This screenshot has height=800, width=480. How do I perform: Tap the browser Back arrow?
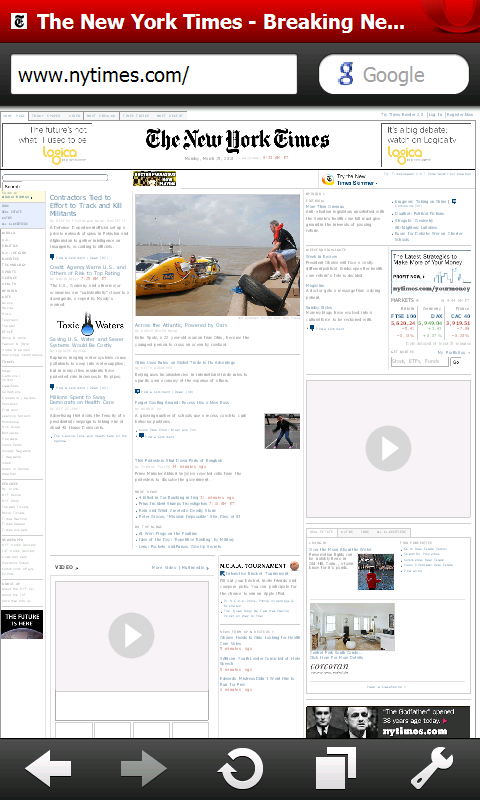point(48,768)
